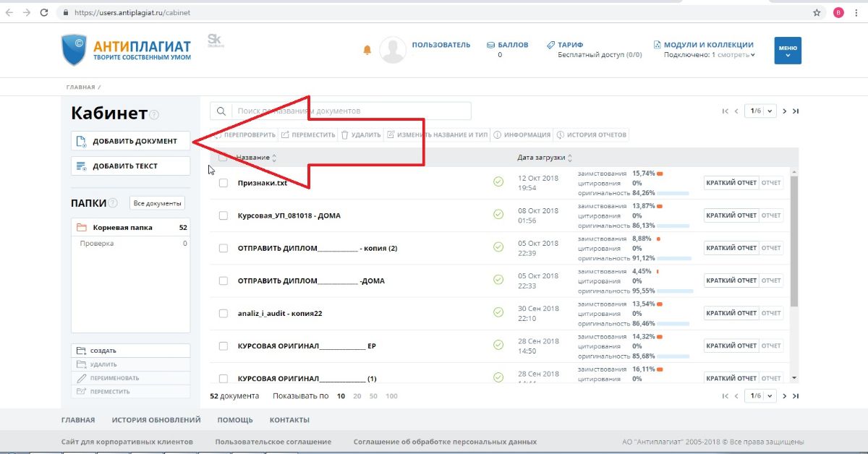Go to next page in top pager
868x454 pixels.
tap(785, 111)
